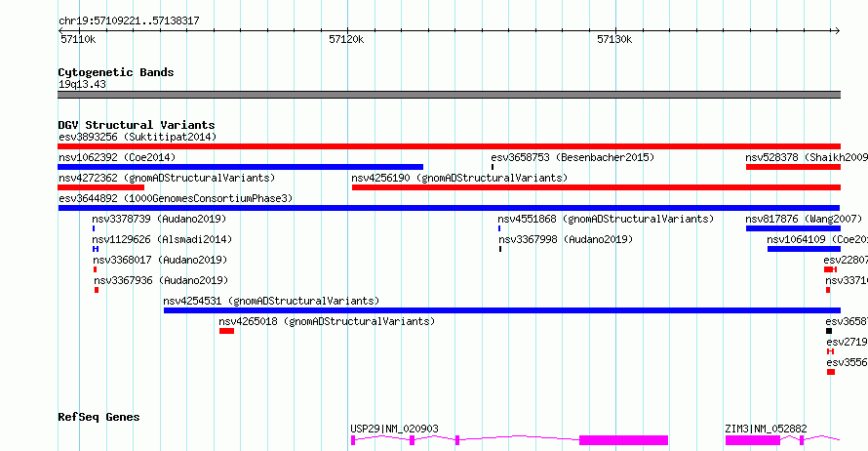868x451 pixels.
Task: Open nsv4256190 gnomAD structural variant label
Action: click(459, 178)
